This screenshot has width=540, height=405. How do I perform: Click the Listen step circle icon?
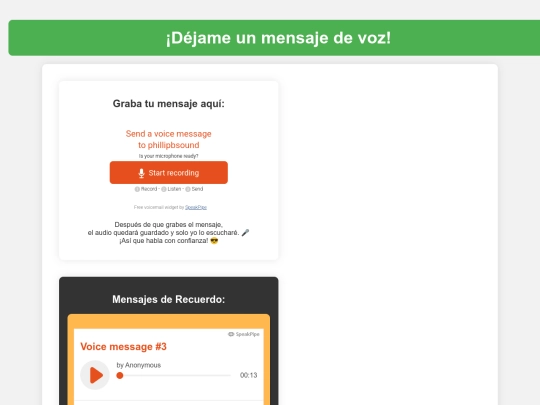(x=164, y=189)
